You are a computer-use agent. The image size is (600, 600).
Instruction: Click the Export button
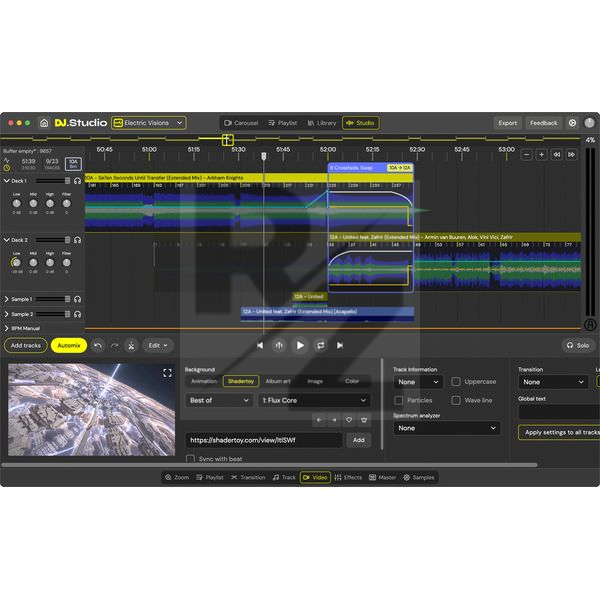pos(507,123)
